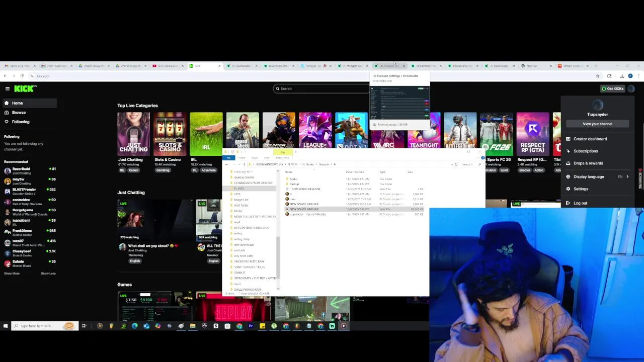
Task: Open Just Chatting category thumbnail
Action: pyautogui.click(x=133, y=134)
